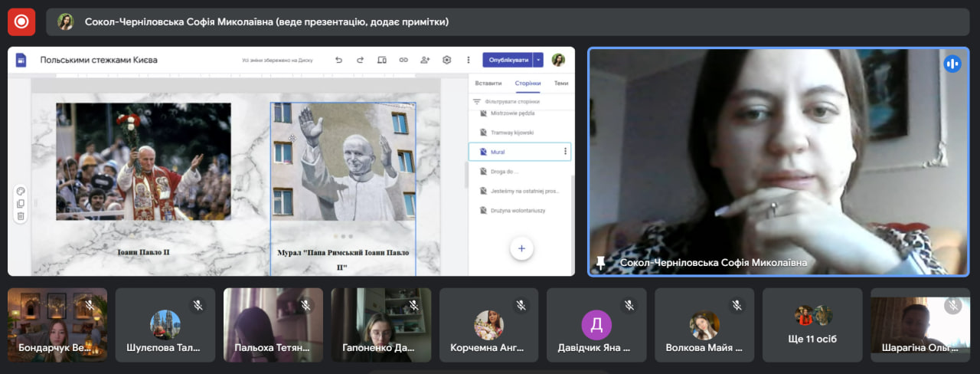This screenshot has height=374, width=980.
Task: Select Давідчик Яна avatar letter Д
Action: (596, 325)
